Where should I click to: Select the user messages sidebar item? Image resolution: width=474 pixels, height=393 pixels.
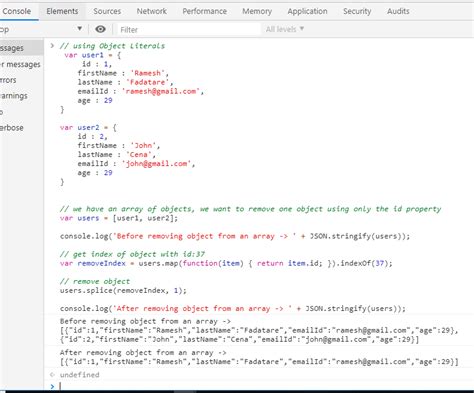pos(20,64)
